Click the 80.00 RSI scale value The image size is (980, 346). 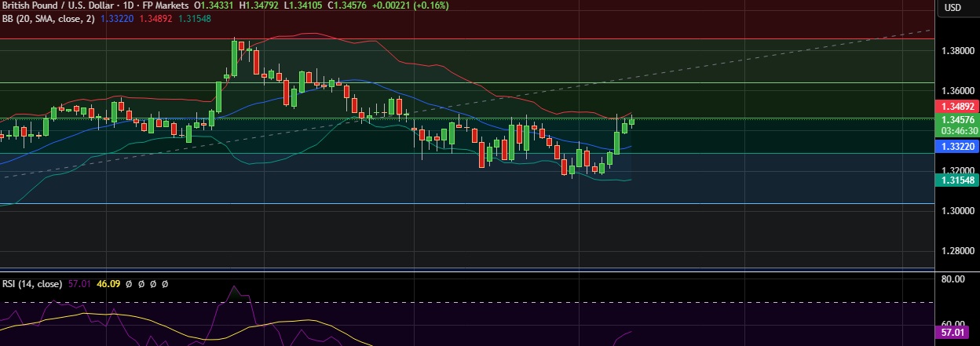click(953, 279)
